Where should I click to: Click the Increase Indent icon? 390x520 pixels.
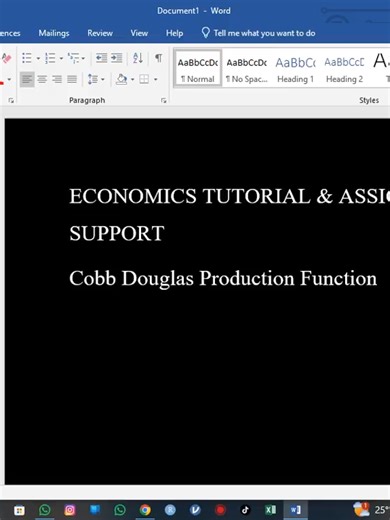click(x=116, y=58)
